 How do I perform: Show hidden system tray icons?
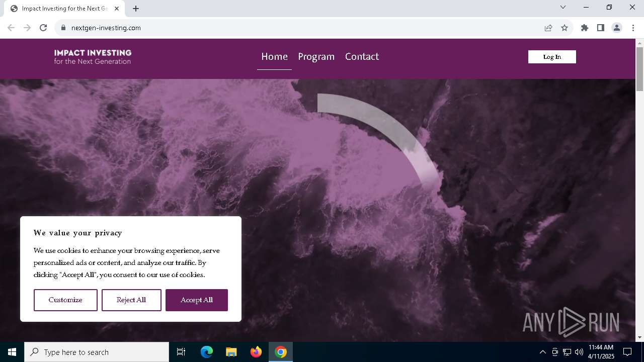(x=542, y=352)
